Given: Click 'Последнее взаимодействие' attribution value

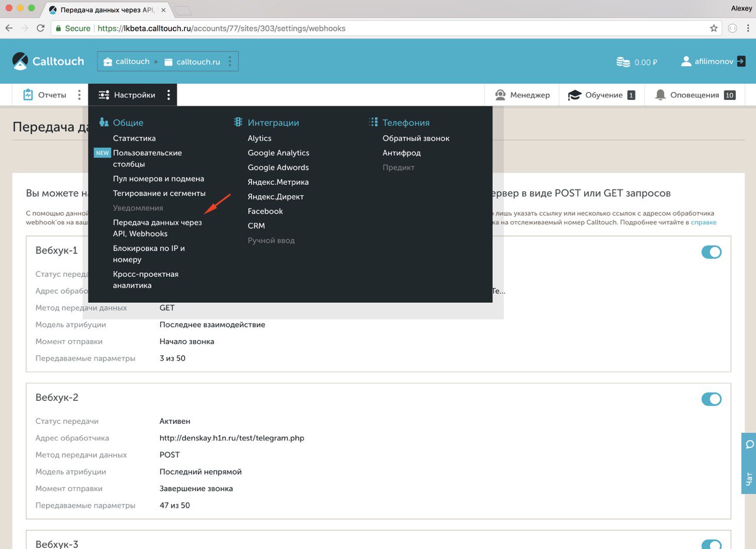Looking at the screenshot, I should click(212, 325).
